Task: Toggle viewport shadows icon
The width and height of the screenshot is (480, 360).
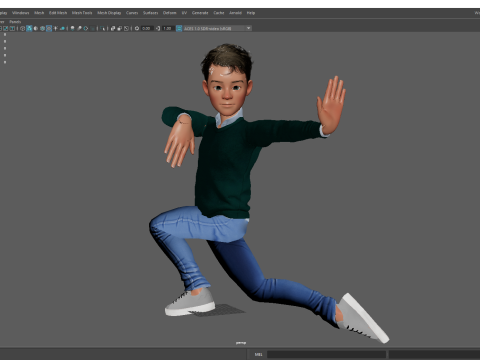Action: [62, 28]
